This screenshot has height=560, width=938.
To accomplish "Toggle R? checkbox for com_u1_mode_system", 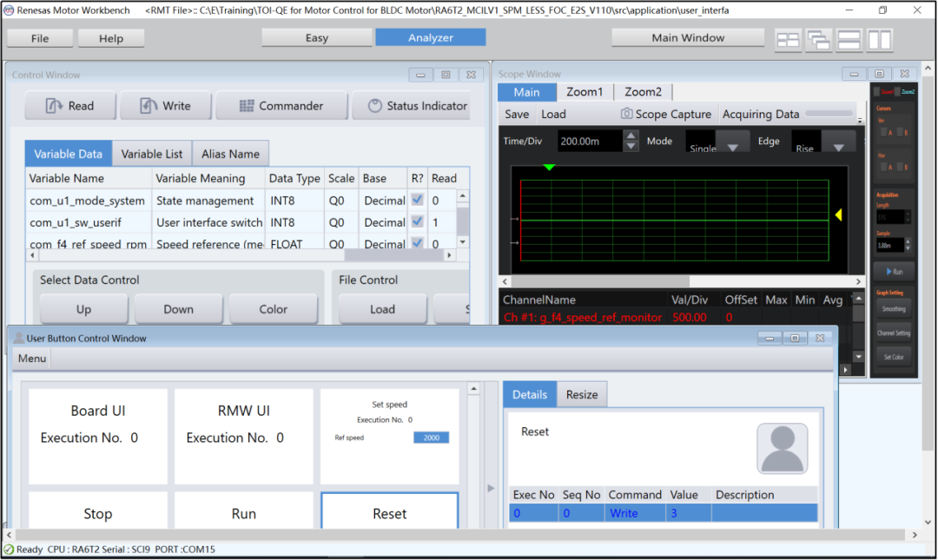I will [417, 200].
